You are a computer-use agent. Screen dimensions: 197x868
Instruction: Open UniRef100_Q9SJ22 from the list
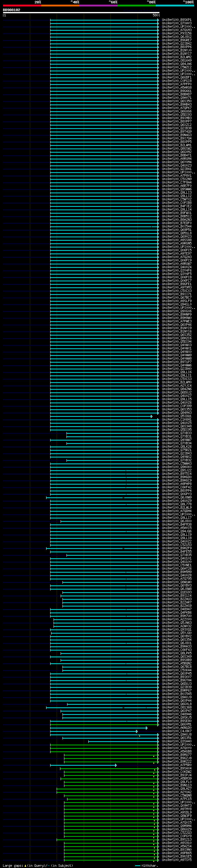tap(177, 470)
